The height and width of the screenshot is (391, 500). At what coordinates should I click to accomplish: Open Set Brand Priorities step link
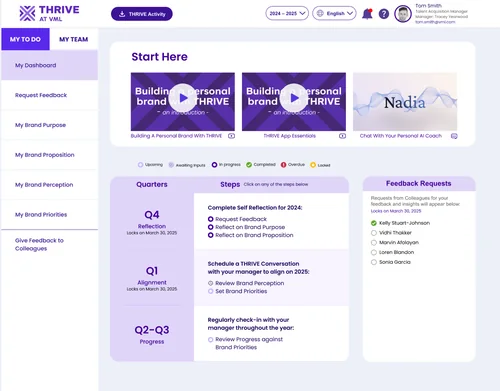tap(241, 291)
